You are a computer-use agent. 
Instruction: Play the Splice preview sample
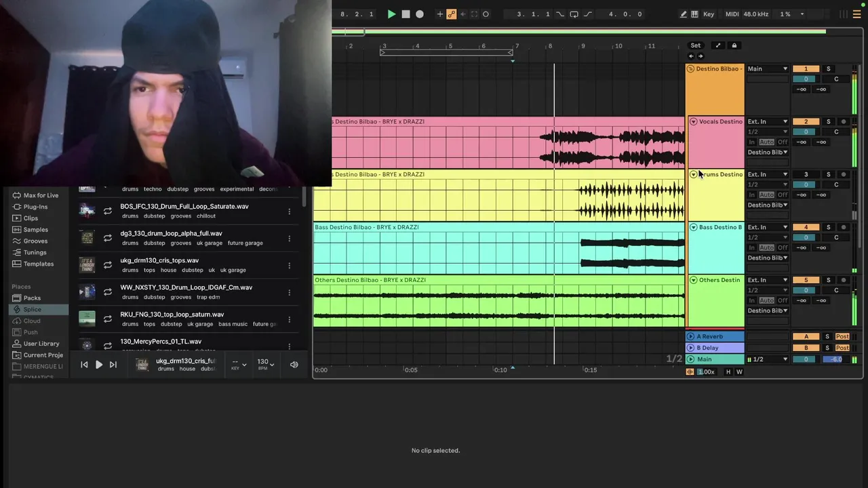click(98, 365)
